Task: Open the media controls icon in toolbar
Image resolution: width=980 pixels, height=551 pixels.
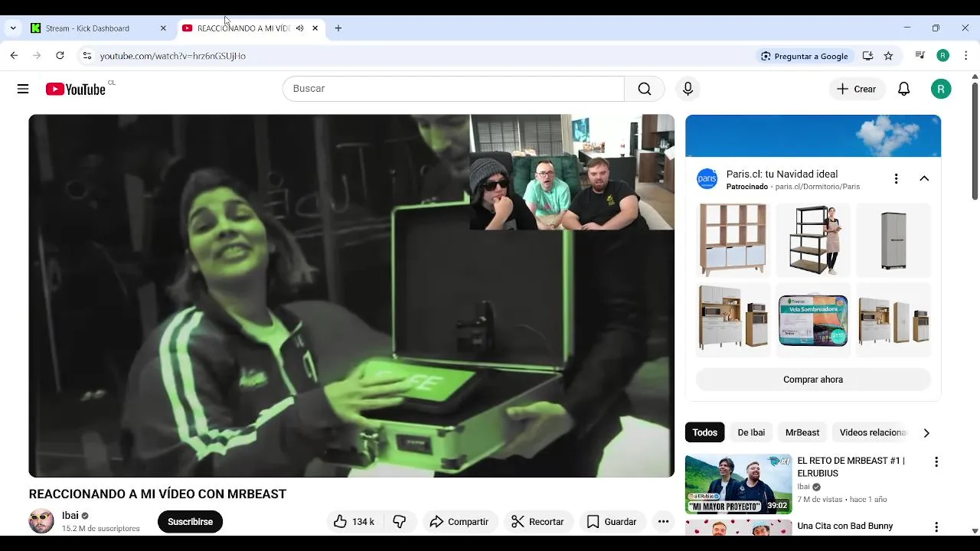Action: click(x=920, y=56)
